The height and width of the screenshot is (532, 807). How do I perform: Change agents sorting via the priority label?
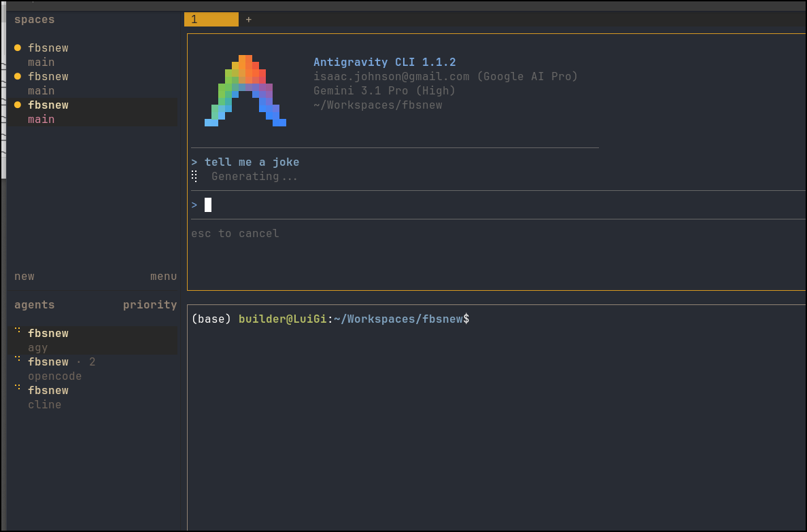coord(150,304)
